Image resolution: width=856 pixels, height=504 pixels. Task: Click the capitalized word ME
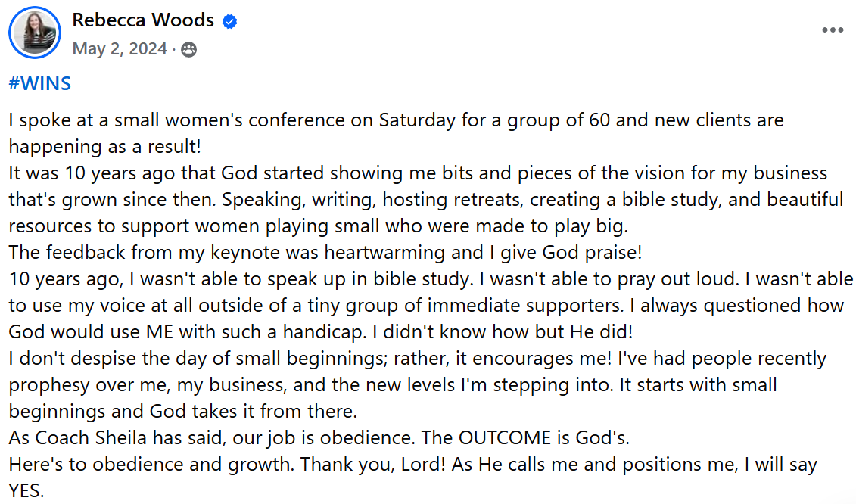pyautogui.click(x=160, y=332)
